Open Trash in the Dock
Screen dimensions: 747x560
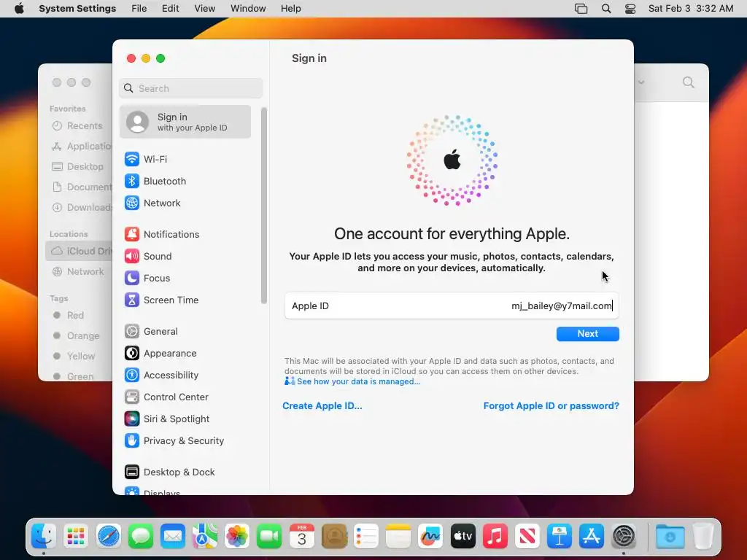[x=703, y=537]
